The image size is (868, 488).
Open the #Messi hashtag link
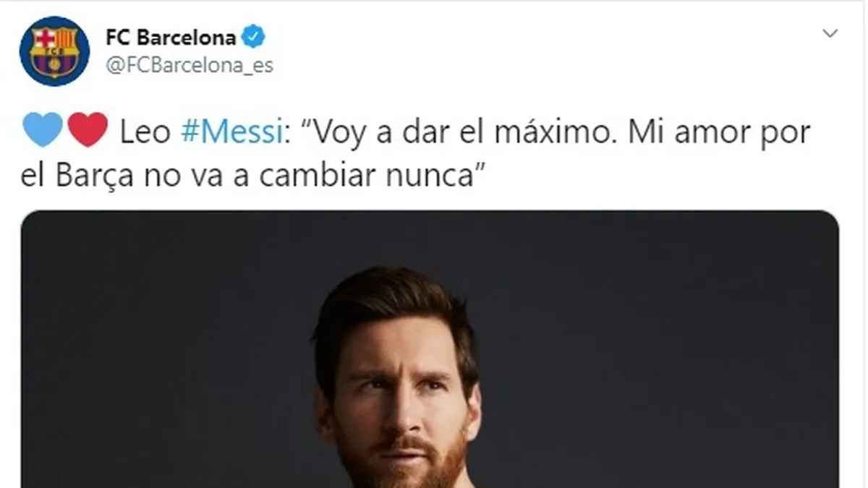(231, 132)
